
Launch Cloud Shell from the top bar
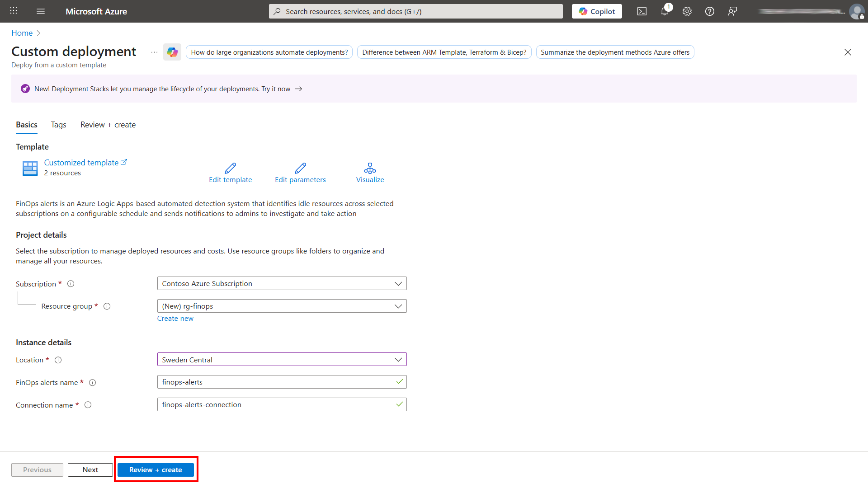pyautogui.click(x=642, y=11)
